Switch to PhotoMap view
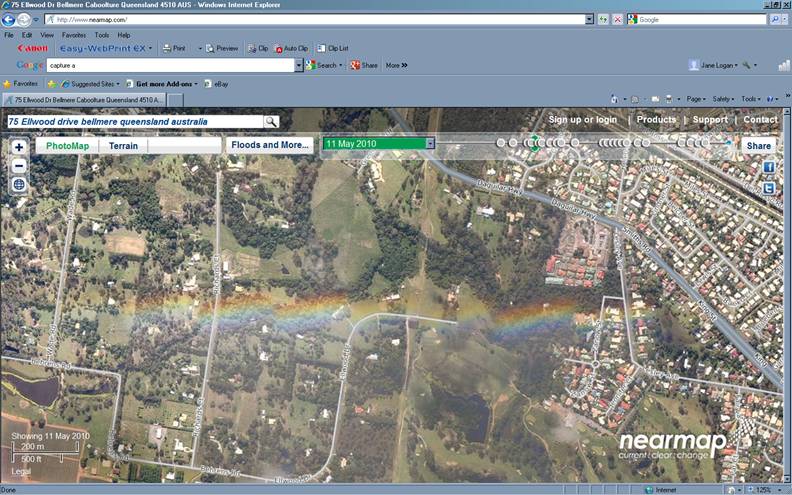Viewport: 792px width, 495px height. click(x=67, y=145)
